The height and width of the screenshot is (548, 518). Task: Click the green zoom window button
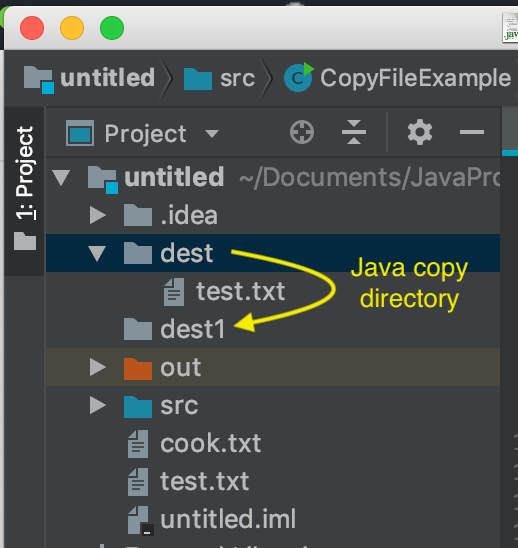112,28
